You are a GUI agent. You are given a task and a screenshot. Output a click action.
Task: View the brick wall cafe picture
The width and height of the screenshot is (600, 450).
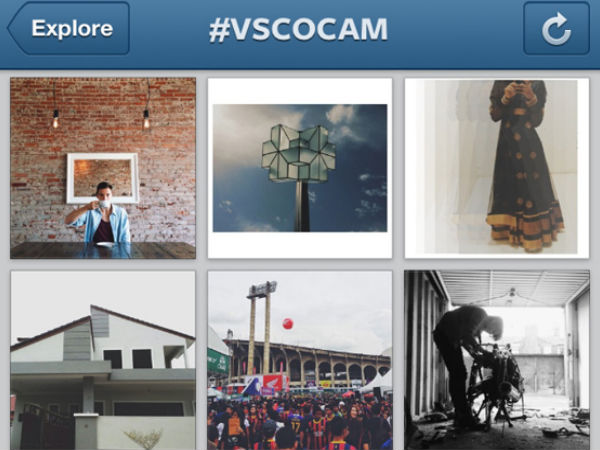click(x=103, y=168)
